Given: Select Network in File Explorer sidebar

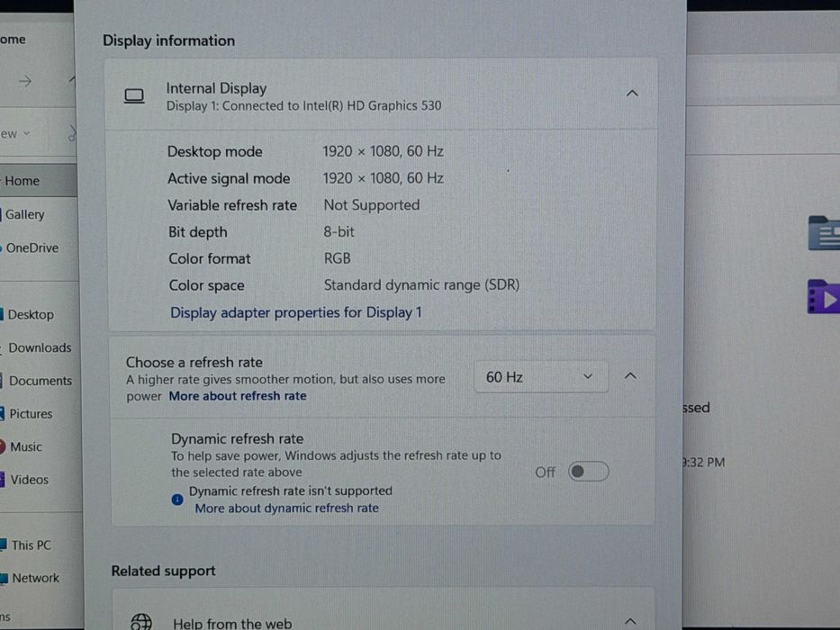Looking at the screenshot, I should (35, 578).
